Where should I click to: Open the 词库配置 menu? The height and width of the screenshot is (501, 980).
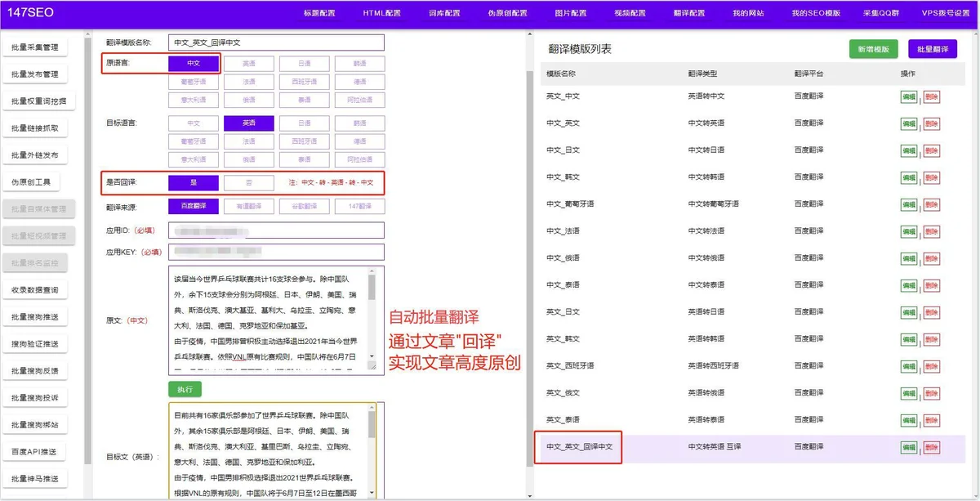[444, 13]
